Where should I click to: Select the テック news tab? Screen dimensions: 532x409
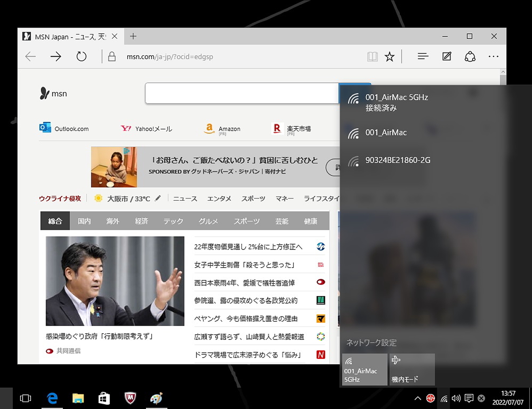173,221
